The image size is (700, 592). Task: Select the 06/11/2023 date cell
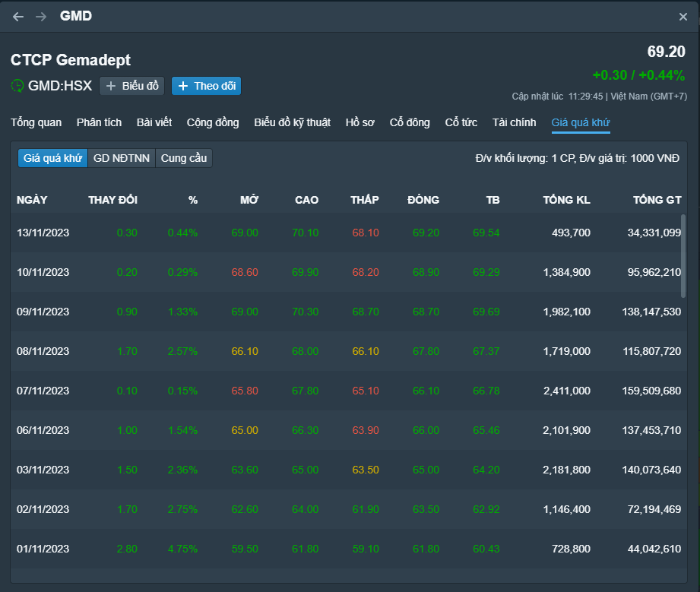(x=43, y=430)
